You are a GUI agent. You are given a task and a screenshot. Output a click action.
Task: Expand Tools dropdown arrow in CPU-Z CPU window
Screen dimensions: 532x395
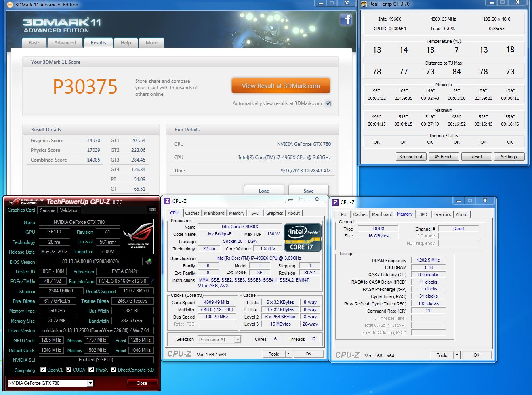[288, 354]
